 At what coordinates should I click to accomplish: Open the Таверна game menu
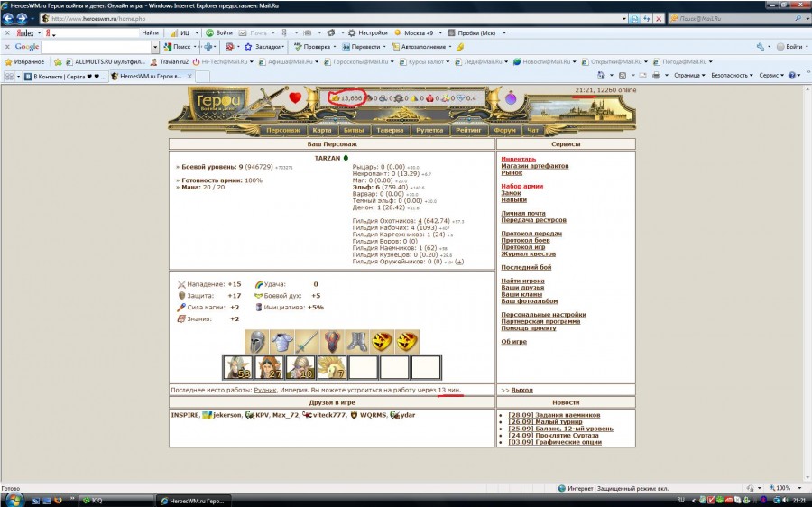pos(390,131)
